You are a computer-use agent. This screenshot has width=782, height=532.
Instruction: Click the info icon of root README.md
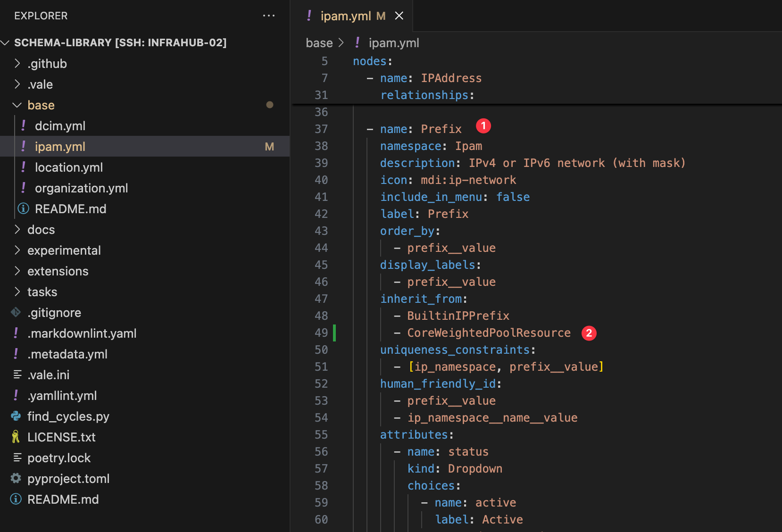pos(16,499)
